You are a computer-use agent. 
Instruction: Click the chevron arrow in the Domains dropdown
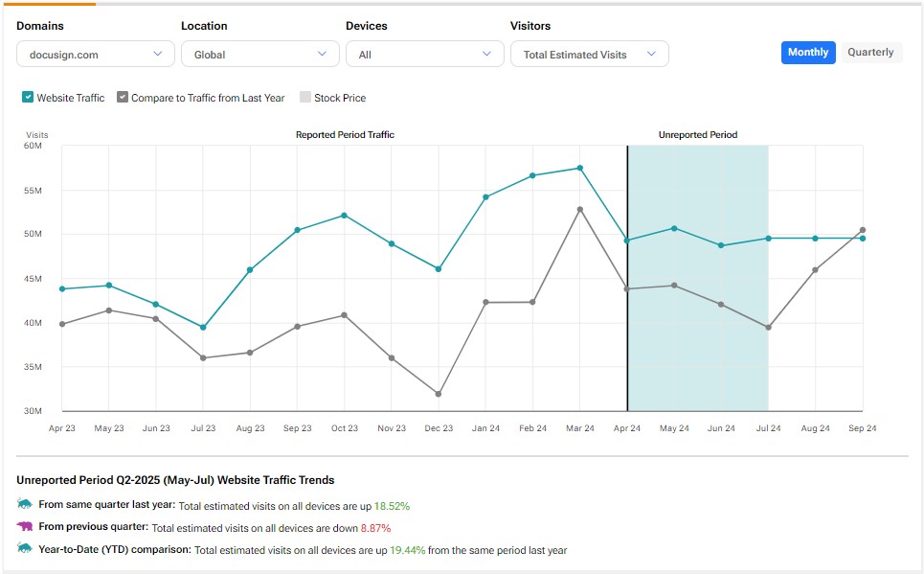[158, 55]
